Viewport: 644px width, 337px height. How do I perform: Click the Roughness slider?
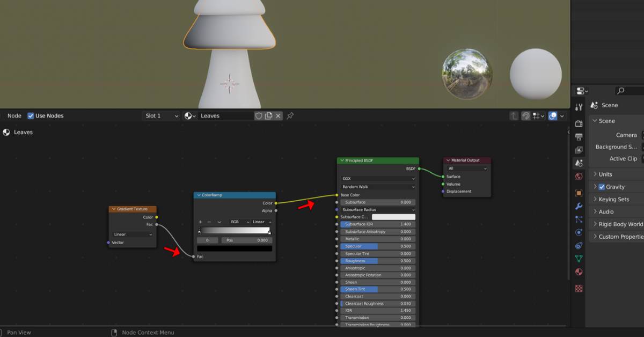click(378, 261)
